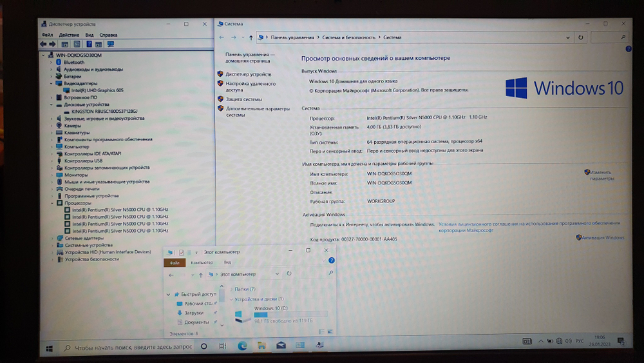The width and height of the screenshot is (644, 363).
Task: Open Файл tab in Этот компьютер
Action: point(175,262)
